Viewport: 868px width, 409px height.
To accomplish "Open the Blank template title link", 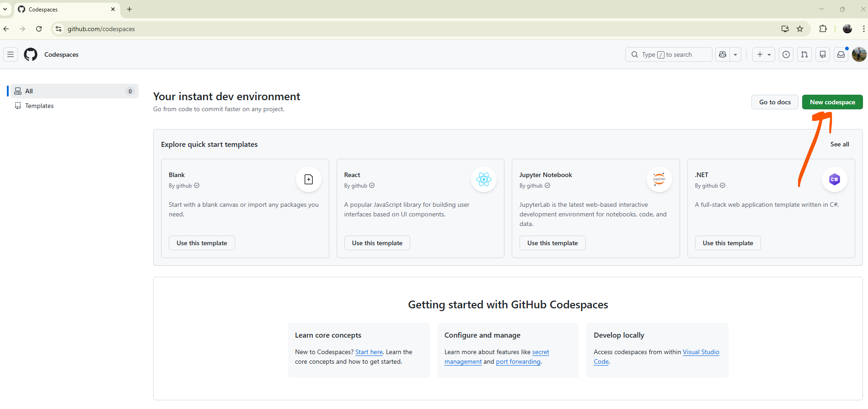I will tap(177, 175).
